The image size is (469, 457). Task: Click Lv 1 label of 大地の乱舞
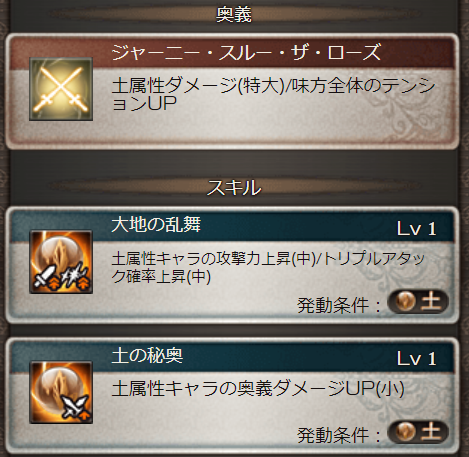[x=417, y=229]
